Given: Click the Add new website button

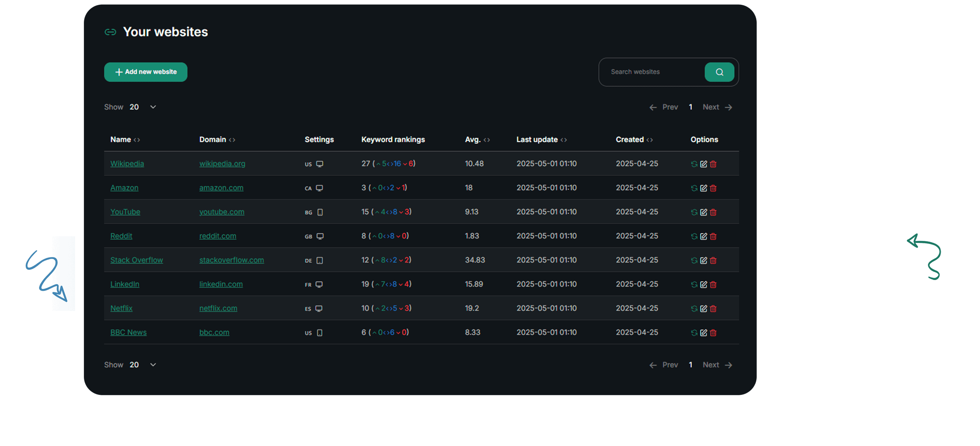Looking at the screenshot, I should tap(146, 72).
